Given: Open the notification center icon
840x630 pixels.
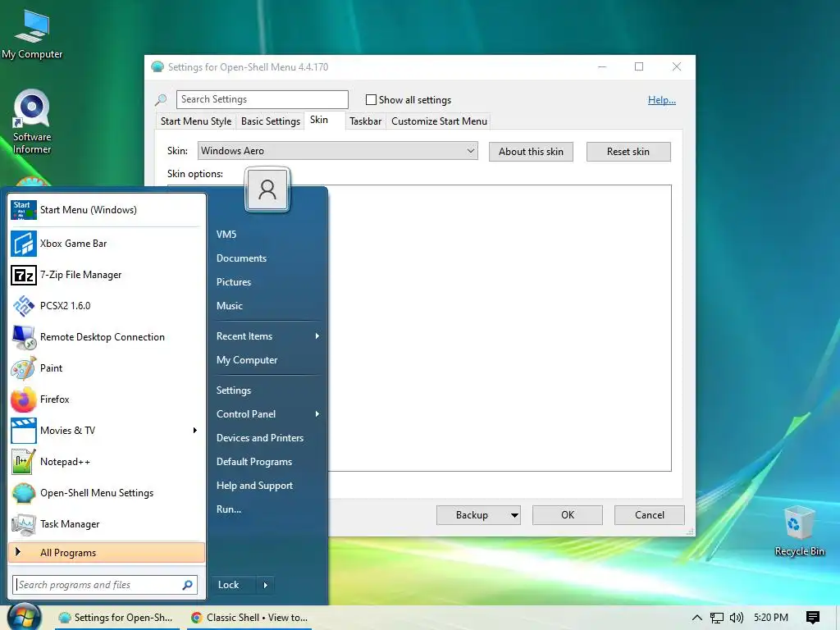Looking at the screenshot, I should click(813, 618).
